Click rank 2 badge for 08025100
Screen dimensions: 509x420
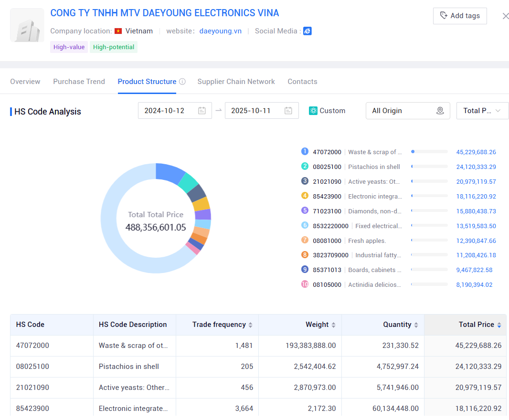click(x=305, y=166)
